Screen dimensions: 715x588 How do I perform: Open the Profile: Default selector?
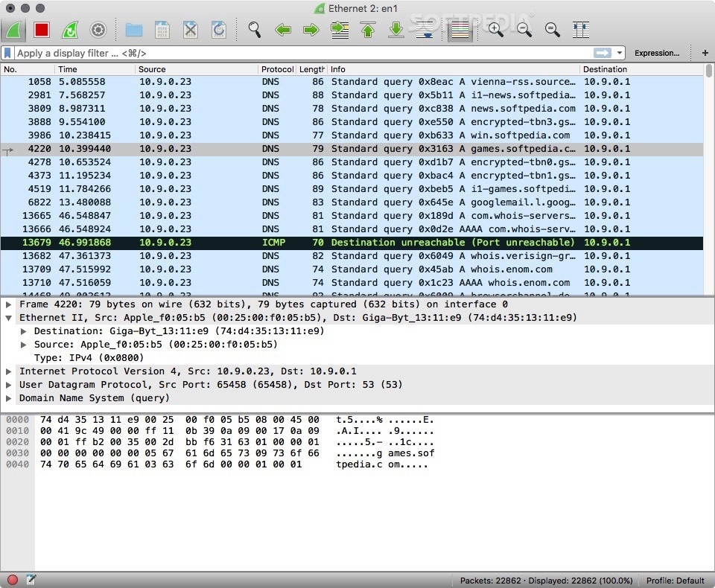point(675,580)
